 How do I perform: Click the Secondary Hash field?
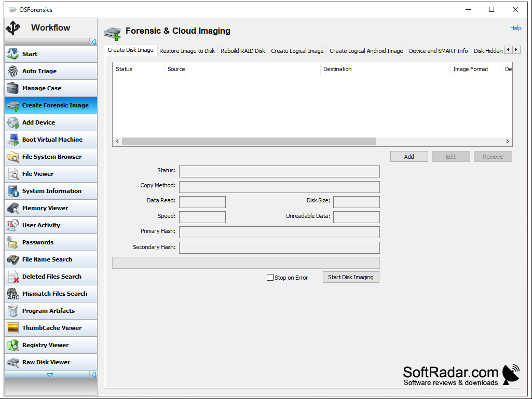[279, 247]
